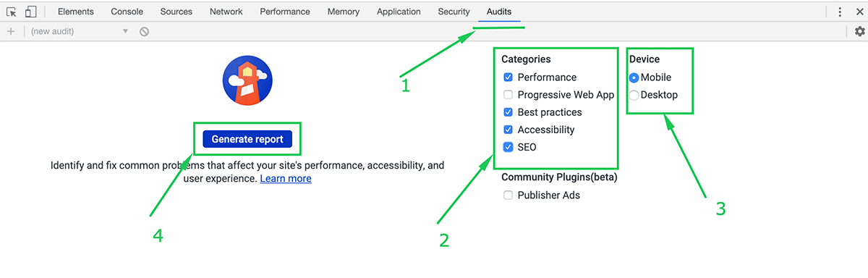Uncheck the Performance category checkbox
This screenshot has height=278, width=868.
coord(509,77)
